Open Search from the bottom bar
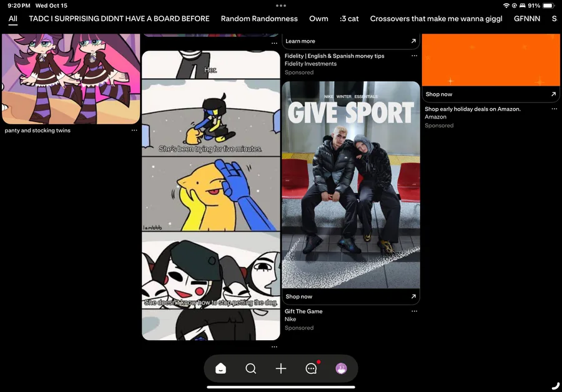The image size is (562, 392). 251,368
